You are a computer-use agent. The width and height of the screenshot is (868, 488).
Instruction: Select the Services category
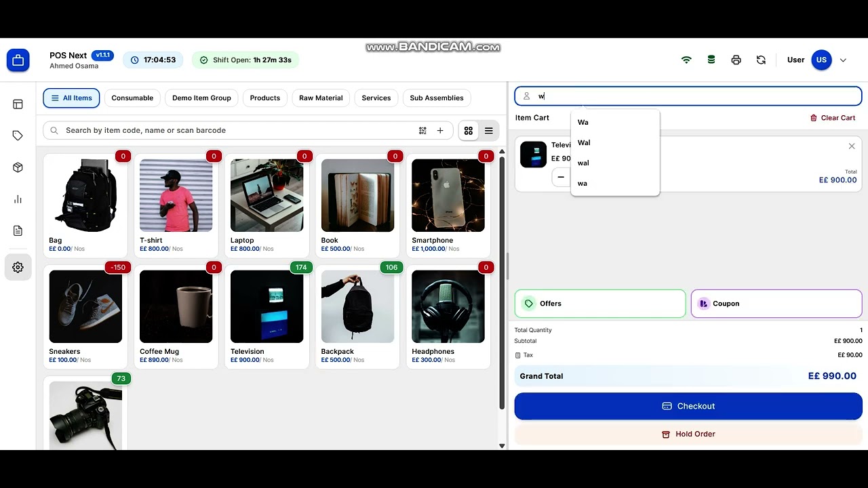[x=376, y=98]
